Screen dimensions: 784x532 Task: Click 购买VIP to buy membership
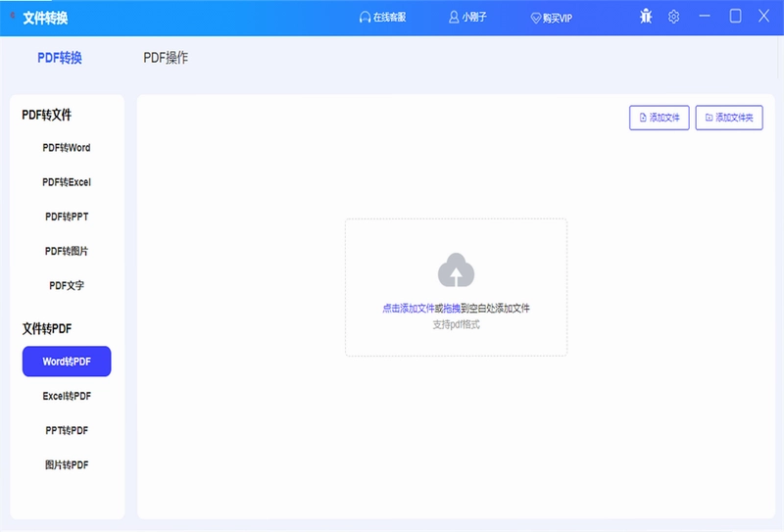(x=552, y=18)
